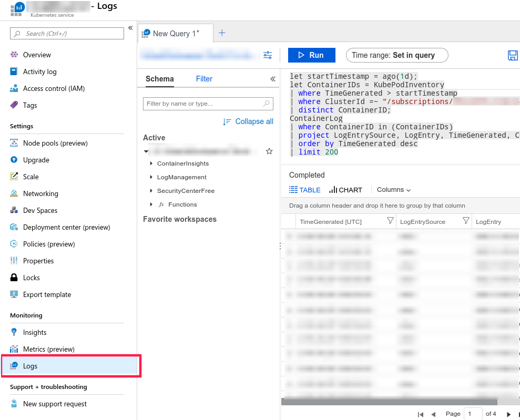
Task: Open query editor settings icon
Action: coord(268,55)
